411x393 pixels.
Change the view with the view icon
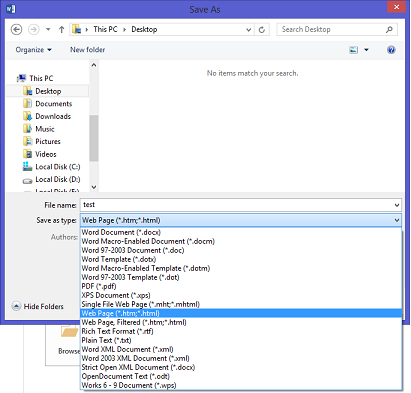[353, 50]
